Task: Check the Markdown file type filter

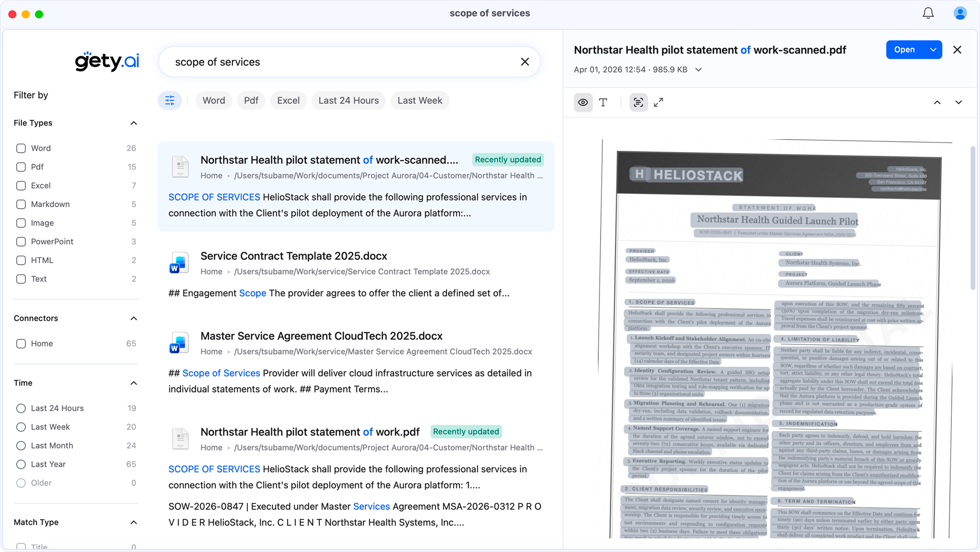Action: [21, 204]
